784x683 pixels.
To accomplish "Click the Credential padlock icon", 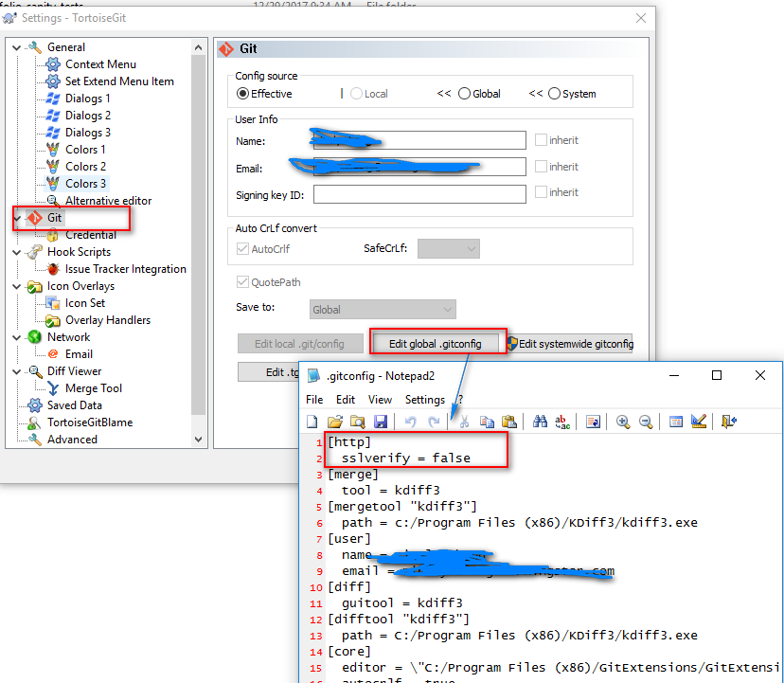I will click(52, 235).
